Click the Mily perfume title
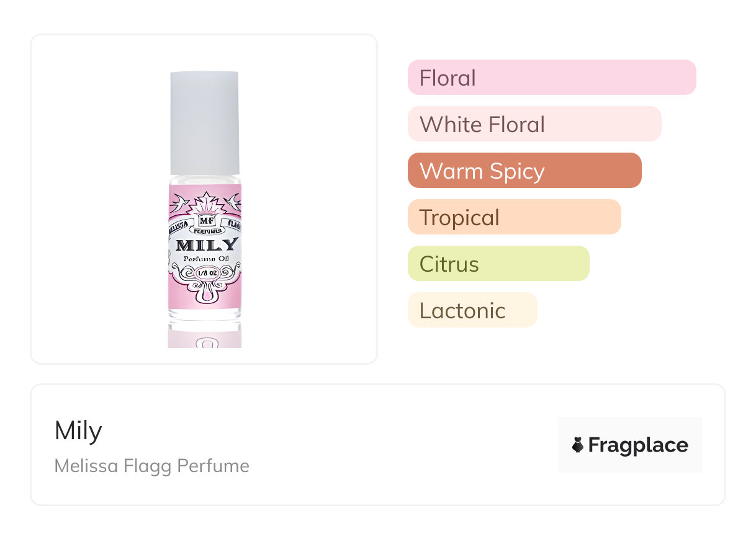Viewport: 756px width, 536px height. click(x=78, y=431)
